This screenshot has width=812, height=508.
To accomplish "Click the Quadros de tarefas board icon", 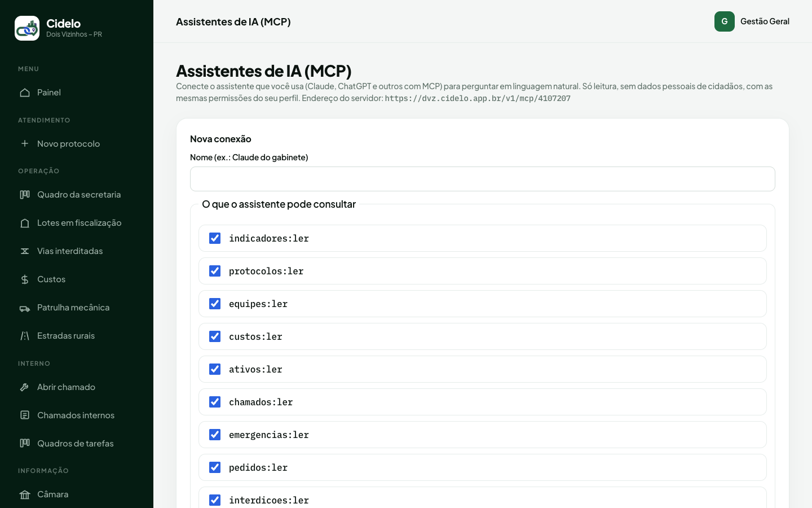I will [25, 443].
